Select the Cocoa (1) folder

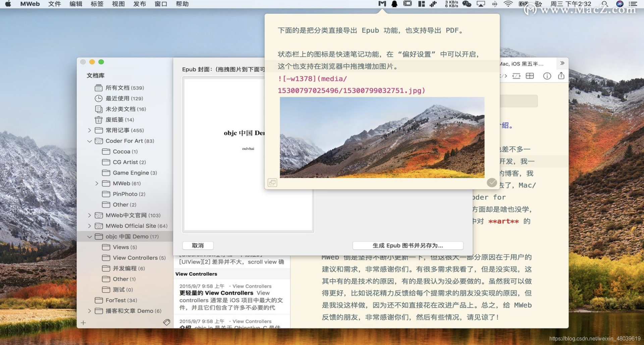[x=125, y=152]
